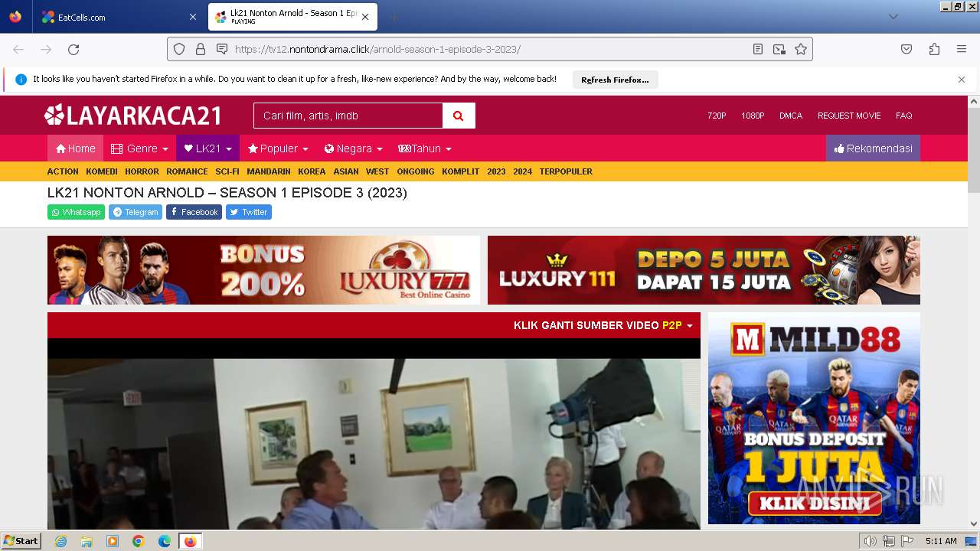List all tabs dropdown arrow
This screenshot has height=551, width=980.
[893, 17]
